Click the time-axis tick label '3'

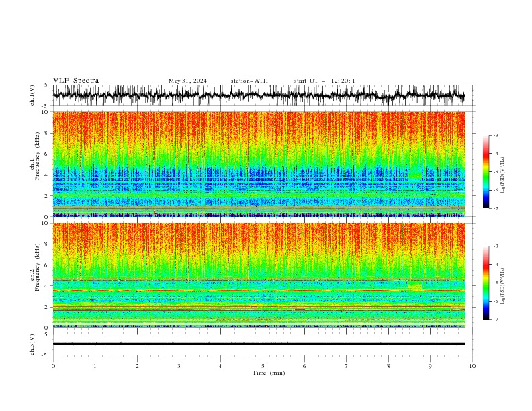pos(179,366)
